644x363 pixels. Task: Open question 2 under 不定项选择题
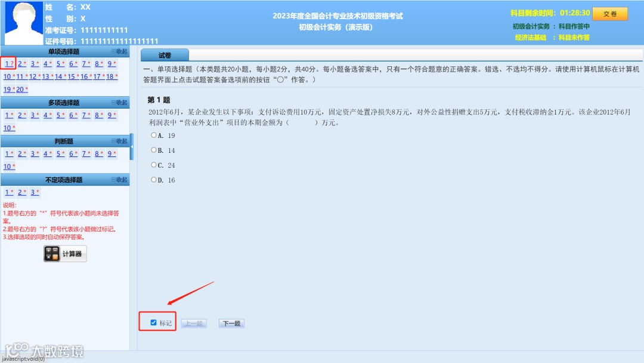pyautogui.click(x=22, y=192)
